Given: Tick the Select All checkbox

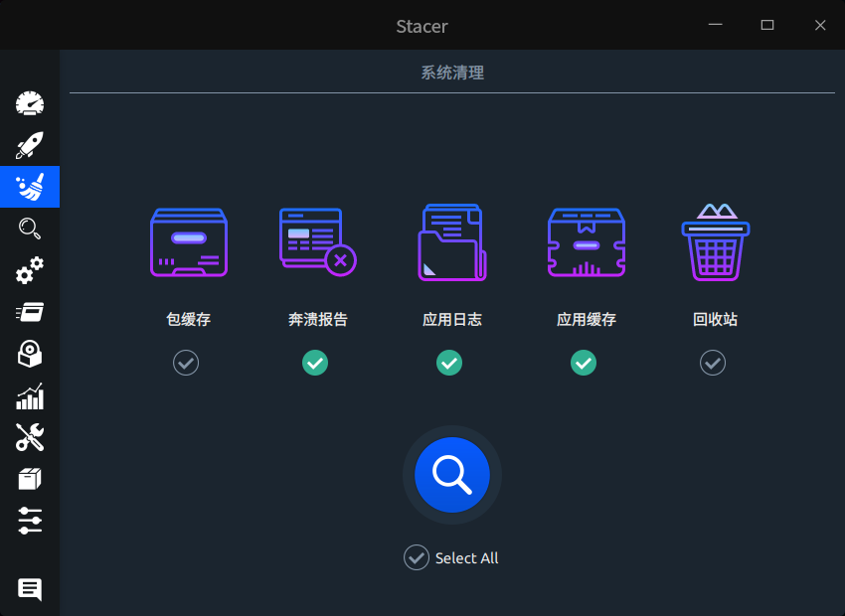Looking at the screenshot, I should [x=417, y=558].
